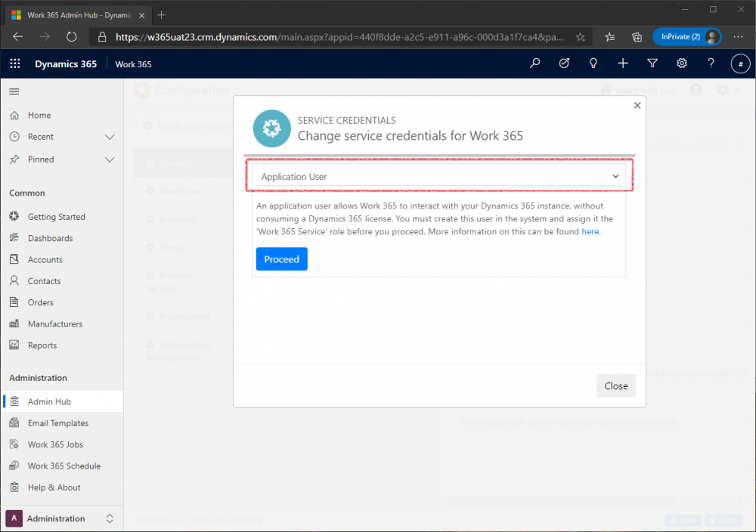
Task: Dismiss dialog with the X icon
Action: pos(637,105)
